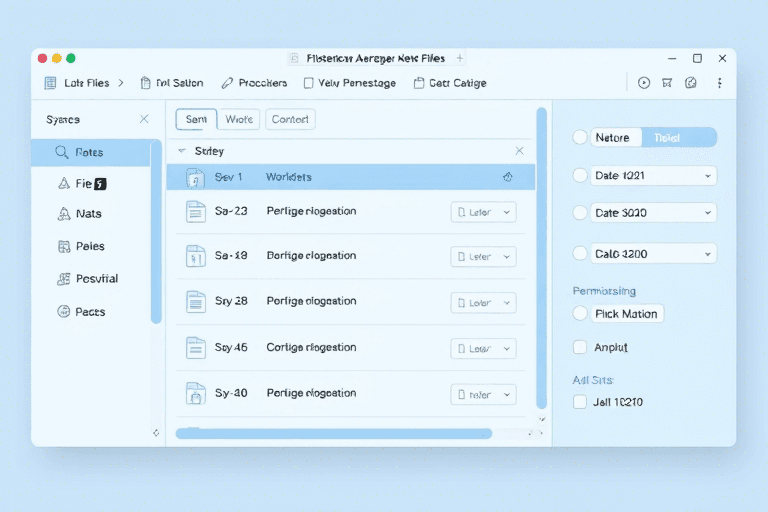Collapse the Stdey section triangle

coord(182,151)
